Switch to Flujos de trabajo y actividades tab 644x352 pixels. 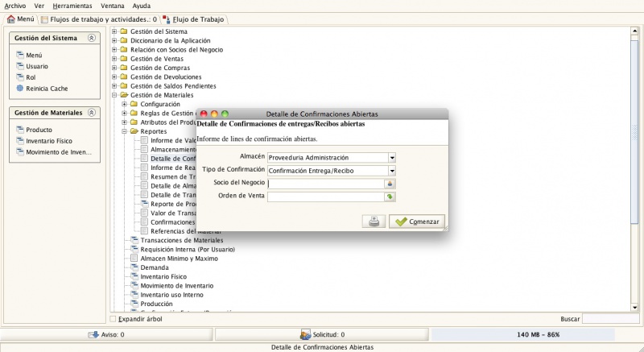(x=99, y=19)
